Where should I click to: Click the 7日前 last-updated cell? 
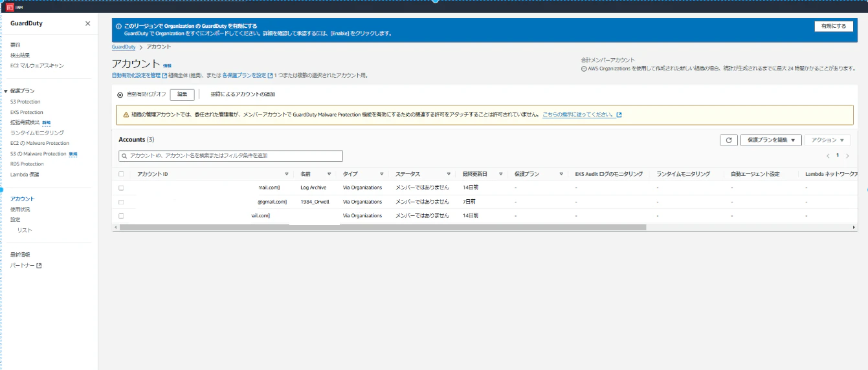[469, 202]
